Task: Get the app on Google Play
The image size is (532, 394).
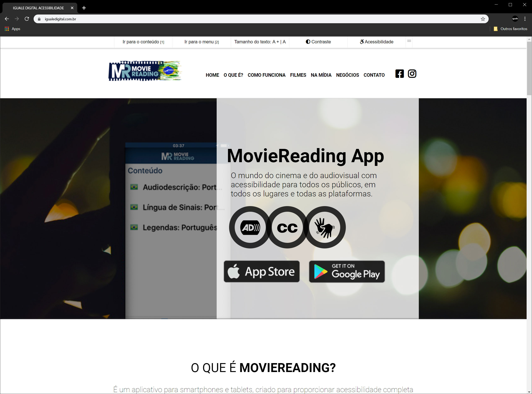Action: click(347, 271)
